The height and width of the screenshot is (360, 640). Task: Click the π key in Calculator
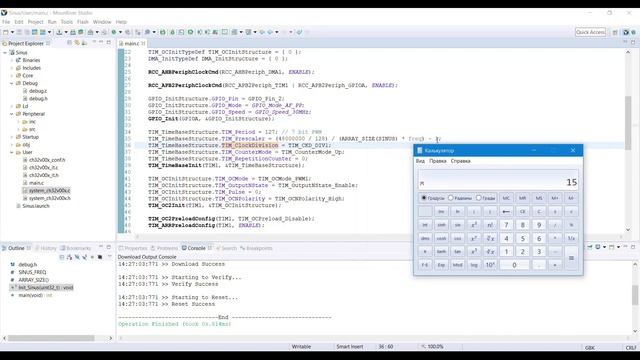coord(425,251)
